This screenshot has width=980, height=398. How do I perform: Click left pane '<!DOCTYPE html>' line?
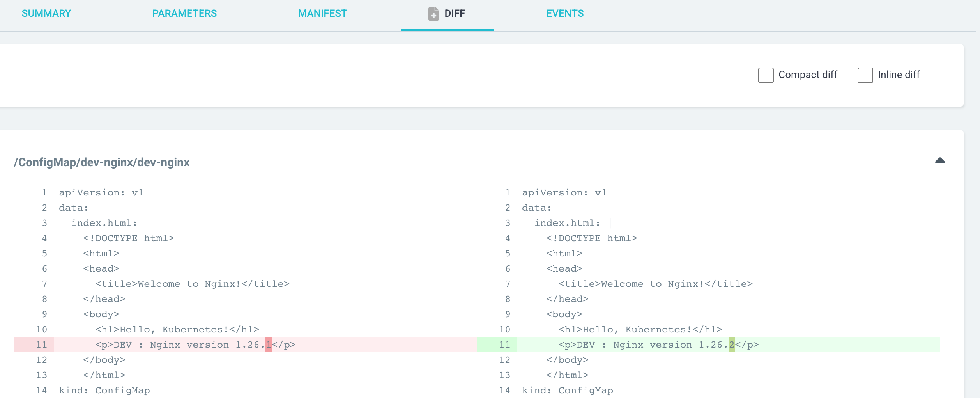[128, 238]
